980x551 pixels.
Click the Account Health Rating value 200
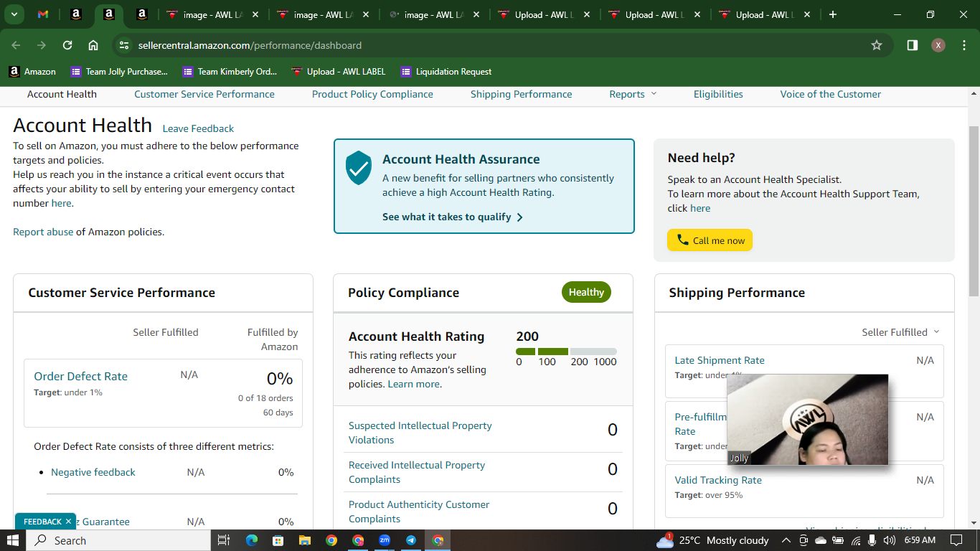pyautogui.click(x=527, y=336)
